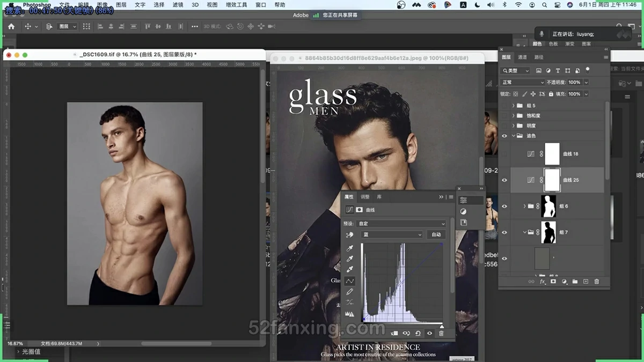Screen dimensions: 644x362
Task: Switch to the 通道 tab
Action: [x=522, y=57]
